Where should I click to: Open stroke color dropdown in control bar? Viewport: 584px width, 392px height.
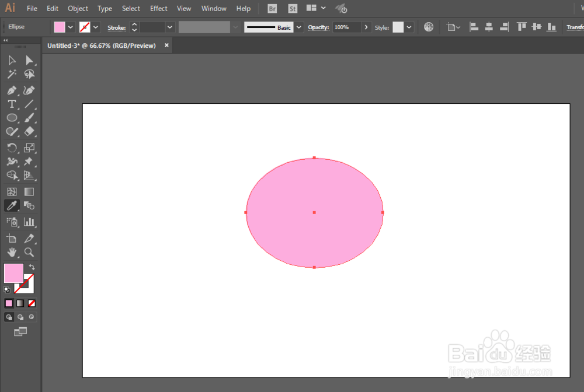[x=96, y=27]
